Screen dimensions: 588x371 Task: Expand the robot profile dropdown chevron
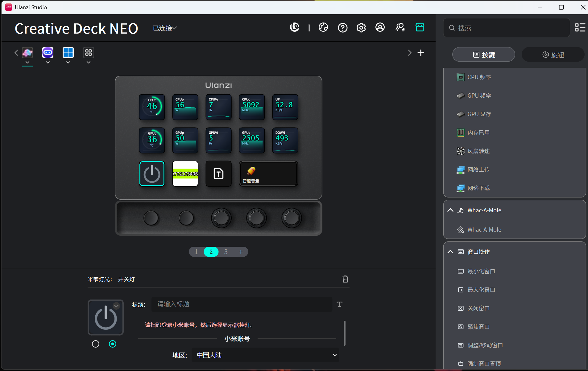(x=48, y=62)
